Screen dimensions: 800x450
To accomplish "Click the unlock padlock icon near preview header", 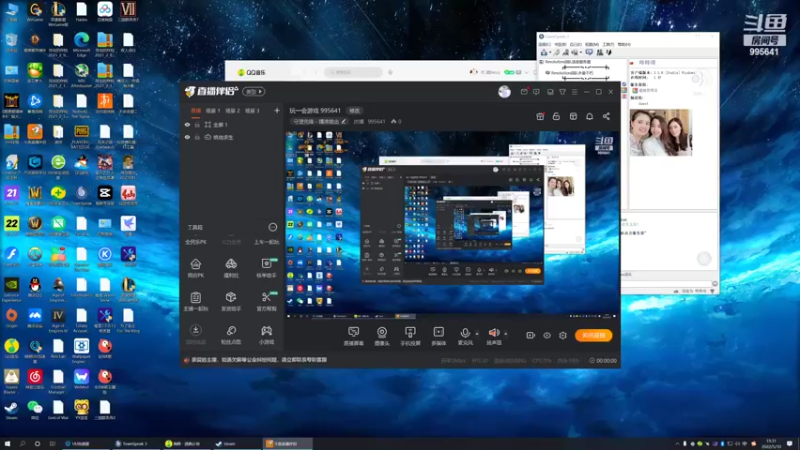I will pyautogui.click(x=556, y=117).
